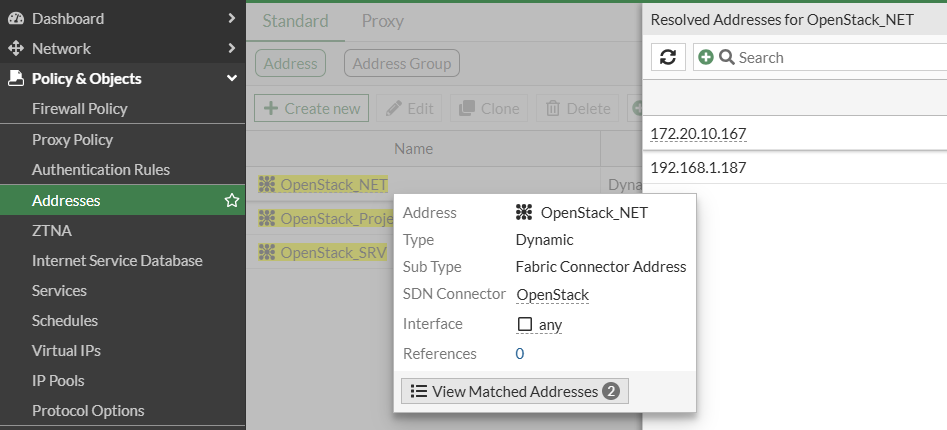The image size is (947, 430).
Task: Click the View Matched Addresses button
Action: 515,391
